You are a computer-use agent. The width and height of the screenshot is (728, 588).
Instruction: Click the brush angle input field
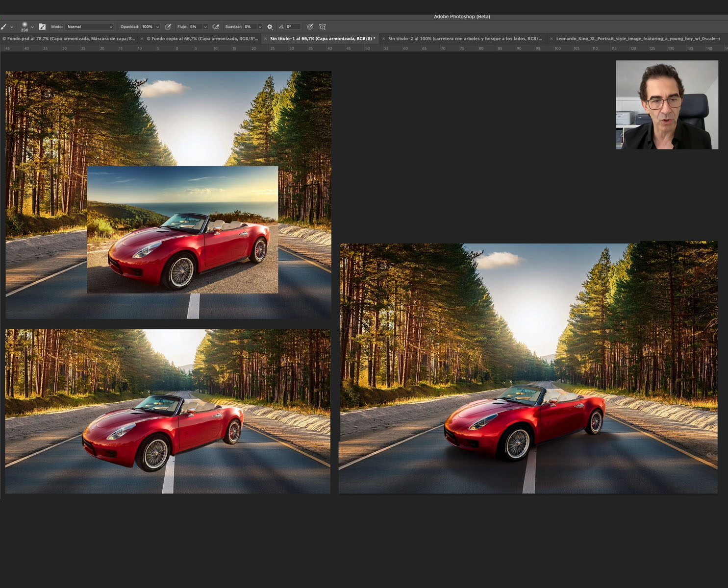293,27
